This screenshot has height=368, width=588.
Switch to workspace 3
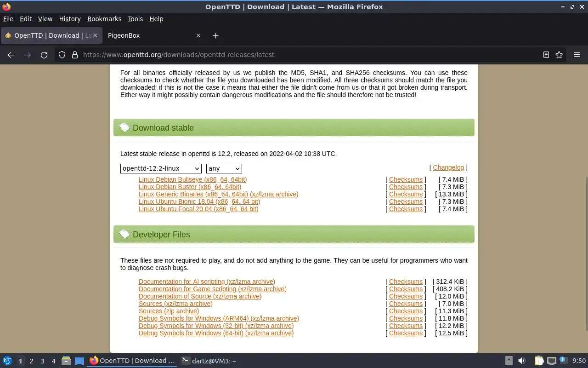[43, 361]
